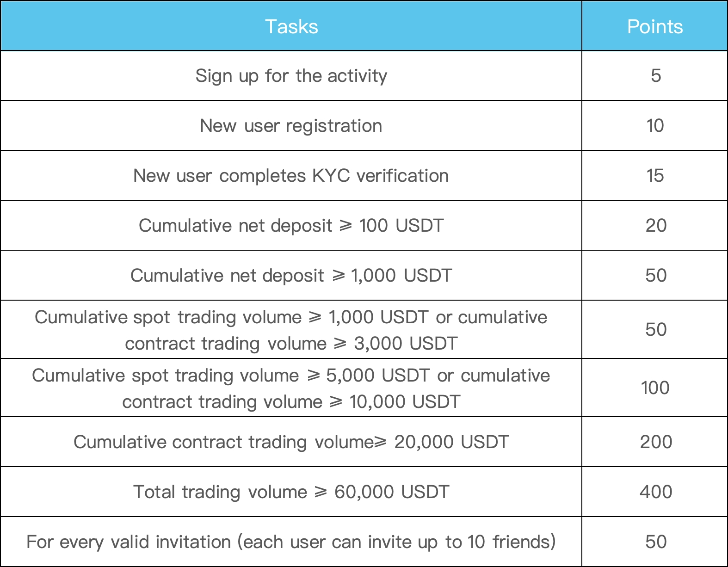Click the 5 points value
Image resolution: width=728 pixels, height=567 pixels.
click(x=655, y=76)
